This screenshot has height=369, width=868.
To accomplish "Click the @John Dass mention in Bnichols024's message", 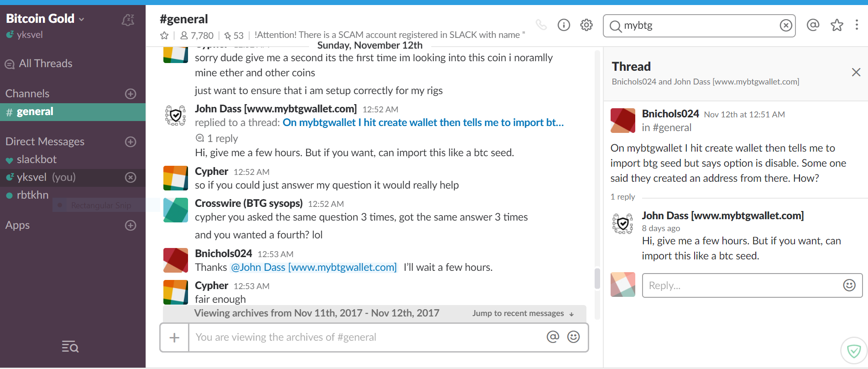I will click(x=314, y=267).
